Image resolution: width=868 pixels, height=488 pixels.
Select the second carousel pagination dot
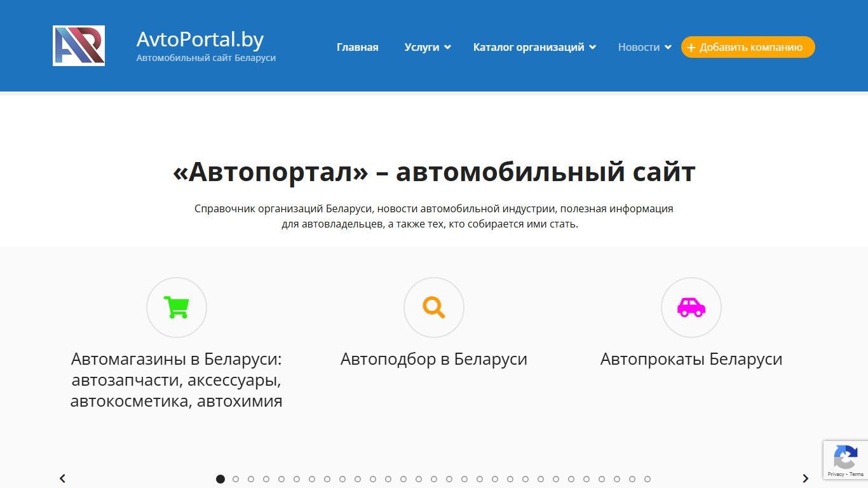coord(236,479)
